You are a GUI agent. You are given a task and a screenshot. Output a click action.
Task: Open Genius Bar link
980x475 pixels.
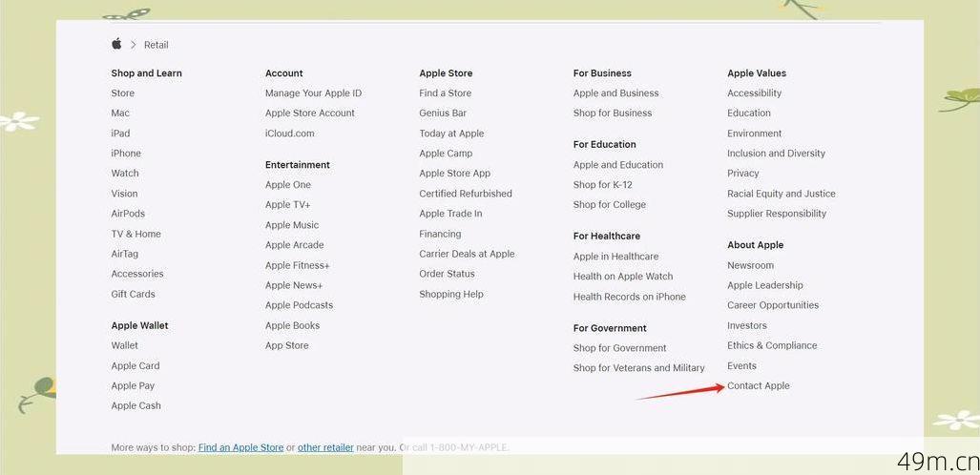click(x=443, y=114)
